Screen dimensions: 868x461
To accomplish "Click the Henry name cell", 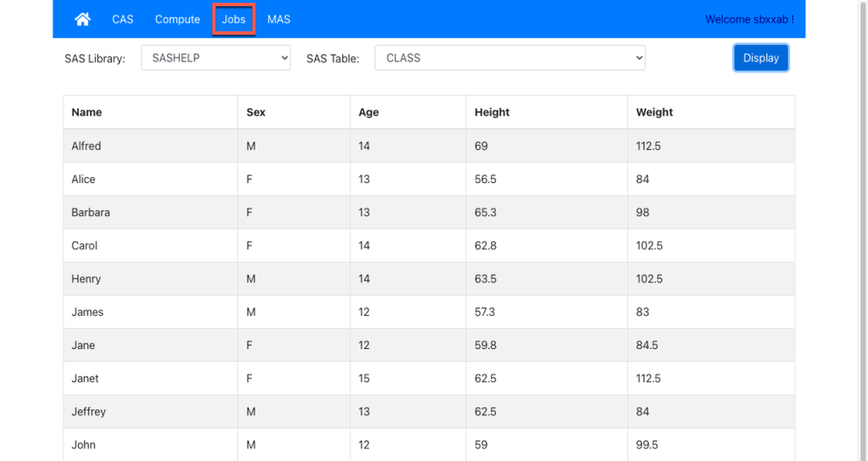I will click(x=86, y=279).
